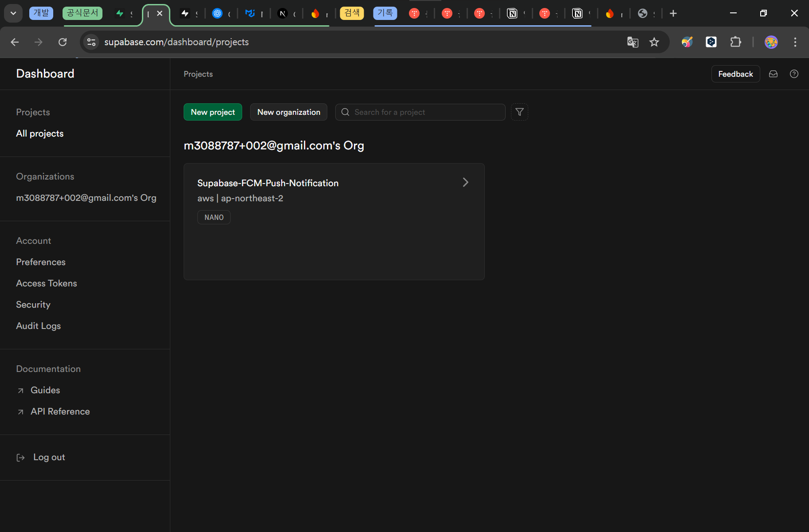Switch to the green Supabase bolt tab

[120, 13]
